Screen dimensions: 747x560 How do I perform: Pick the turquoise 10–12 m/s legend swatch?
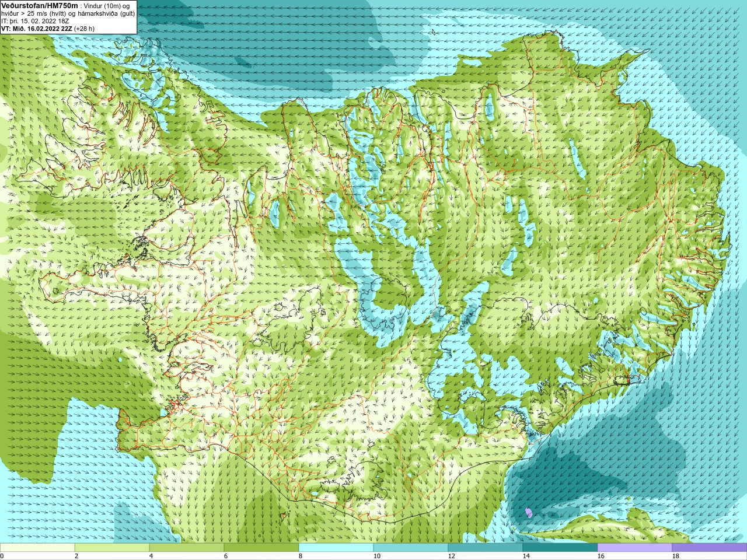(411, 548)
